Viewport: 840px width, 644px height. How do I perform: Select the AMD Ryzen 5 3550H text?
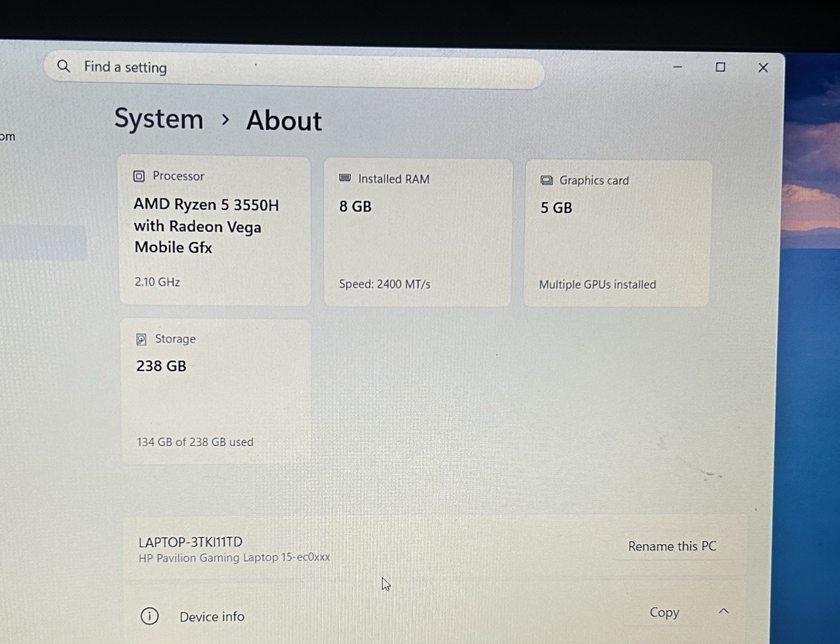(x=206, y=204)
